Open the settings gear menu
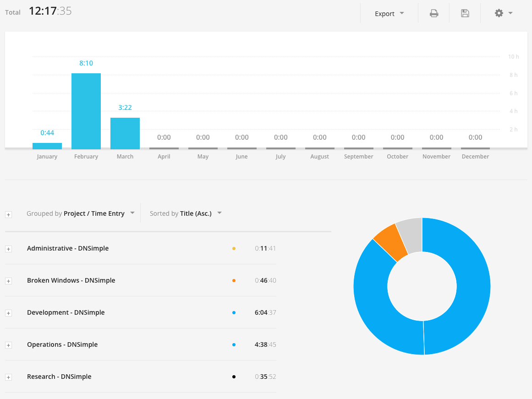532x399 pixels. click(x=504, y=14)
